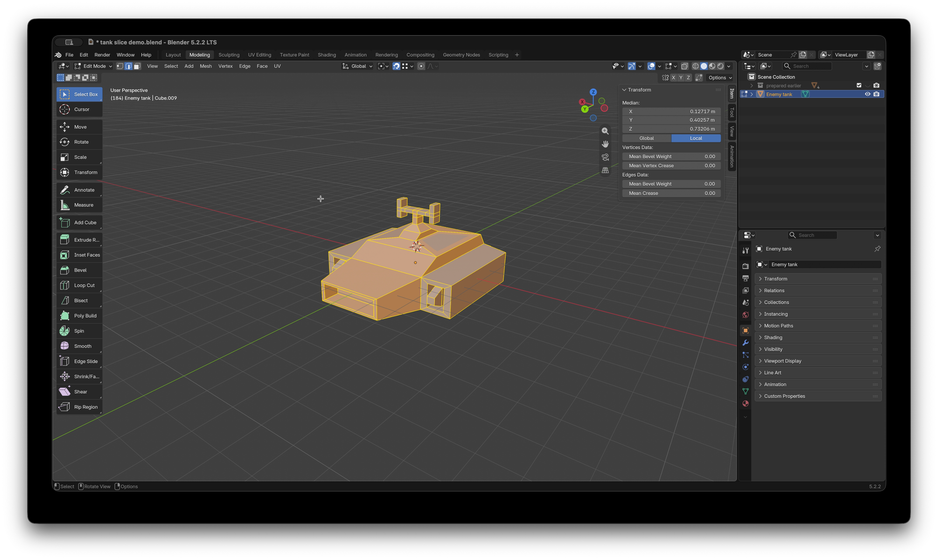Viewport: 938px width, 560px height.
Task: Select the Cursor tool
Action: 79,109
